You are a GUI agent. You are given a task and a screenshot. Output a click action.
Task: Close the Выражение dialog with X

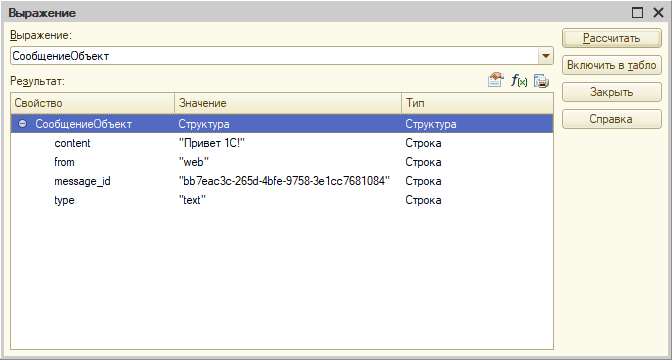(658, 12)
